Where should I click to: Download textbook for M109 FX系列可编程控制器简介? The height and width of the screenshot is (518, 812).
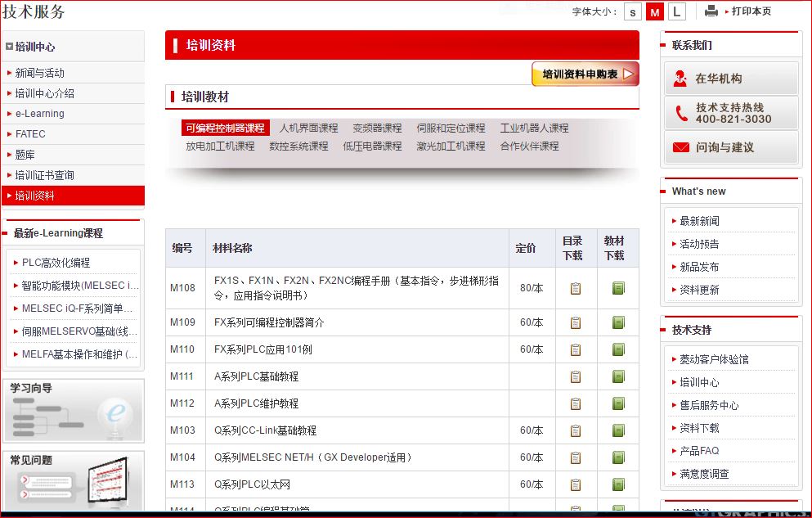pos(618,322)
